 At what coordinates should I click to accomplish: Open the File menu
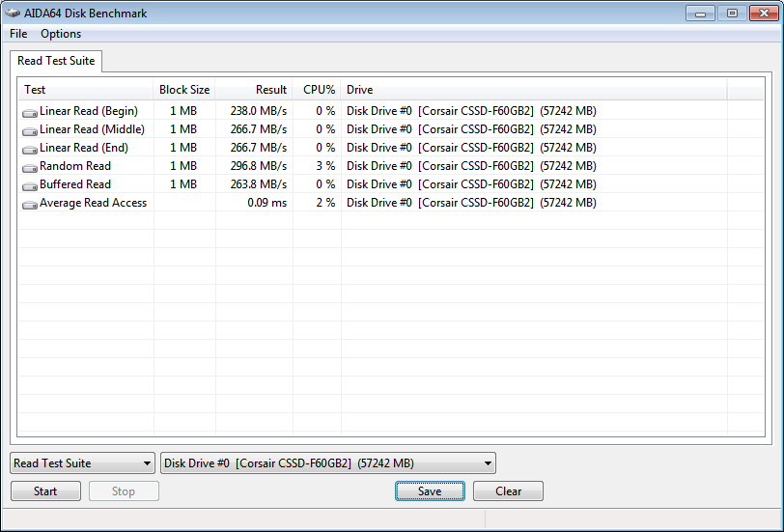[x=18, y=34]
